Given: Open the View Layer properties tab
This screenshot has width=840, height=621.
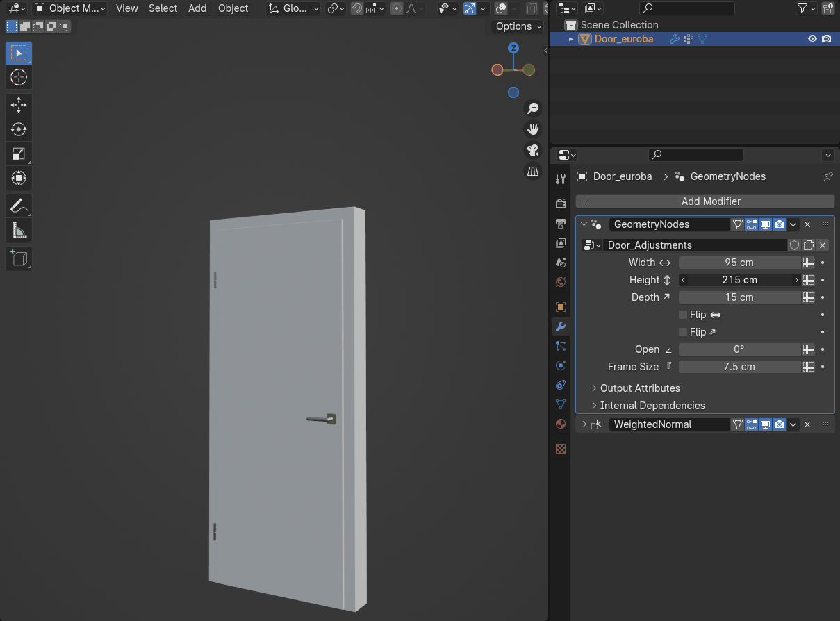Looking at the screenshot, I should tap(561, 243).
